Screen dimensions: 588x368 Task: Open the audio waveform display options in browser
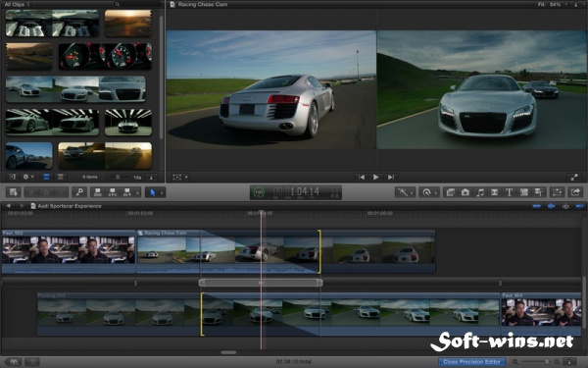[x=152, y=177]
